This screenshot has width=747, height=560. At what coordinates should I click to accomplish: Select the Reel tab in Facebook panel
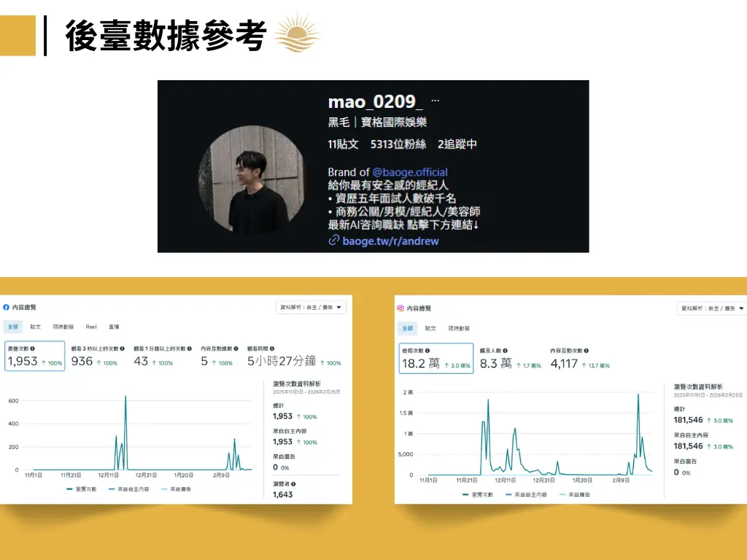(x=91, y=327)
